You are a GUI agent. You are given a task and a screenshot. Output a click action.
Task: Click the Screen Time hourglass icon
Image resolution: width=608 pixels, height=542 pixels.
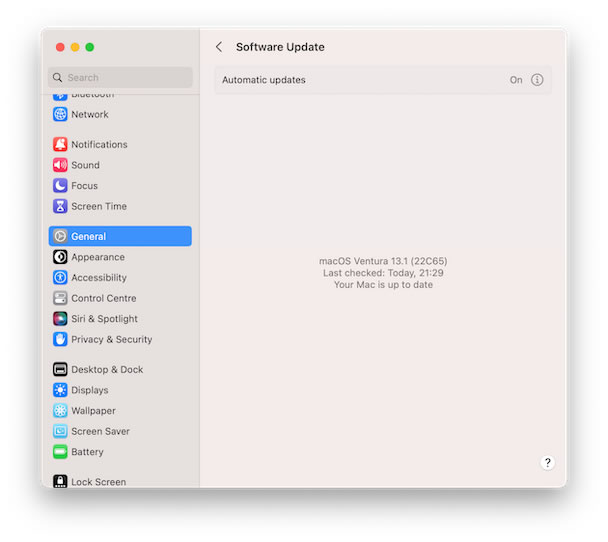click(60, 206)
